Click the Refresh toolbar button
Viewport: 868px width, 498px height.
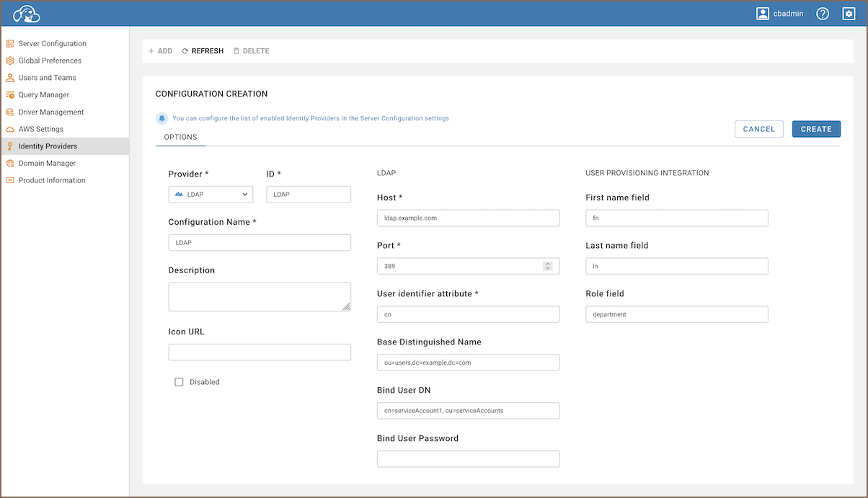coord(203,51)
